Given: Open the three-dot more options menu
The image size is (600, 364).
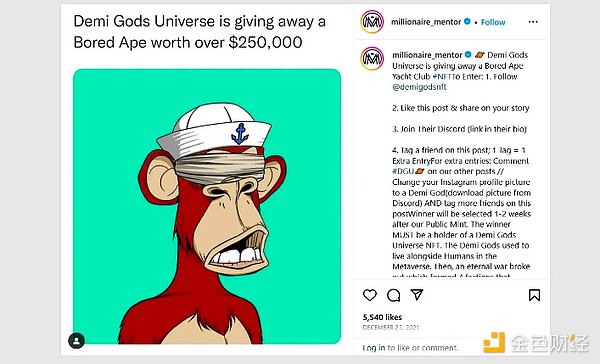Looking at the screenshot, I should (533, 22).
